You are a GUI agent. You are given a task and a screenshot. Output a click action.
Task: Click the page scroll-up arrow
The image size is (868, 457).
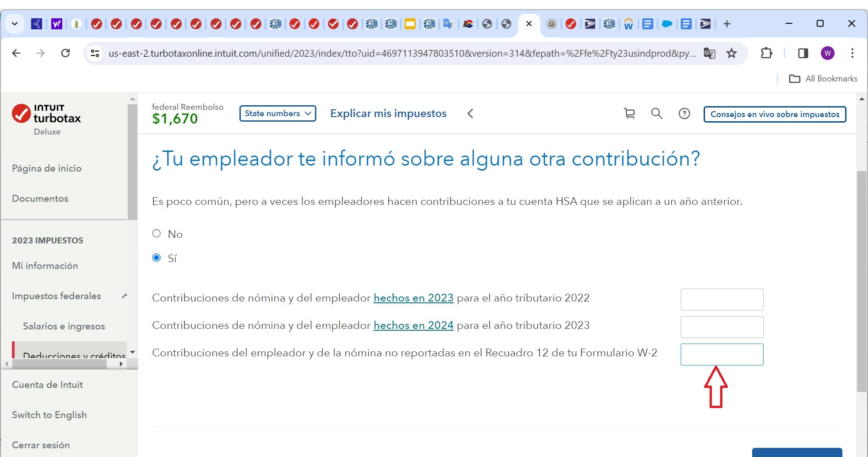(x=862, y=99)
